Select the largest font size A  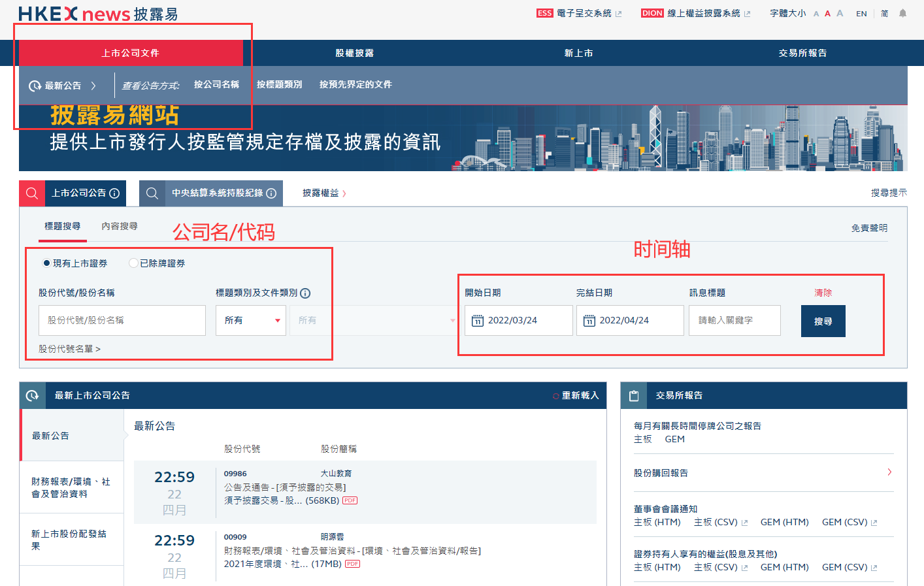(x=840, y=13)
